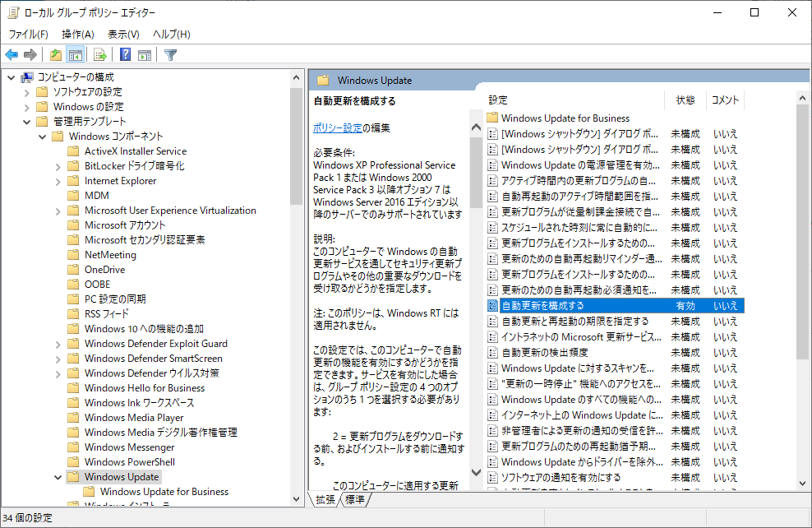Select Microsoft アカウント folder in tree
812x528 pixels.
125,225
